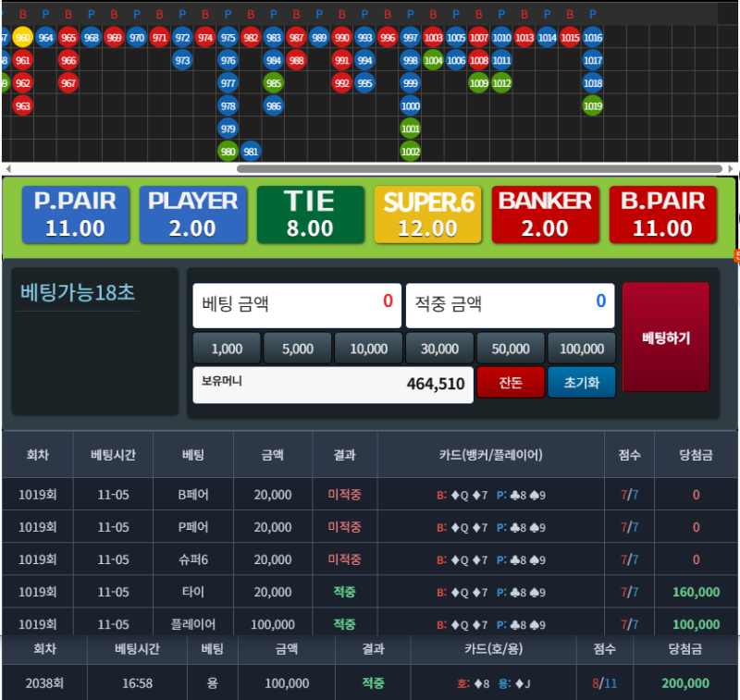Select the P.PAIR 11.00 bet option

click(x=75, y=215)
